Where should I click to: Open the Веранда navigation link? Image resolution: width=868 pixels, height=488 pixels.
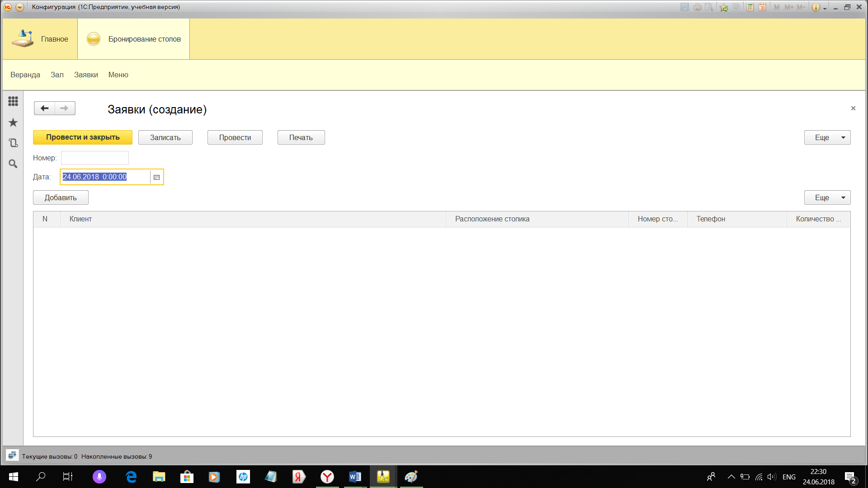click(25, 75)
